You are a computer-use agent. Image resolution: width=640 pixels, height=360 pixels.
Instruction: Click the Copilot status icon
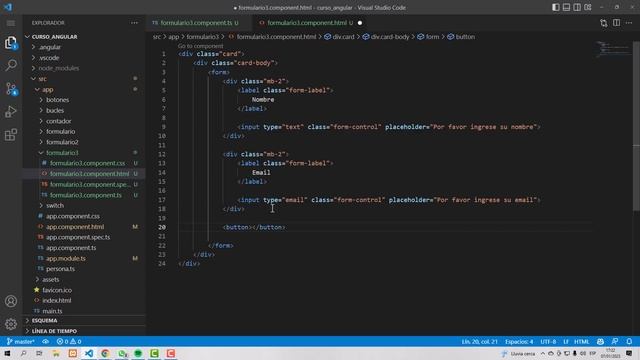(600, 342)
